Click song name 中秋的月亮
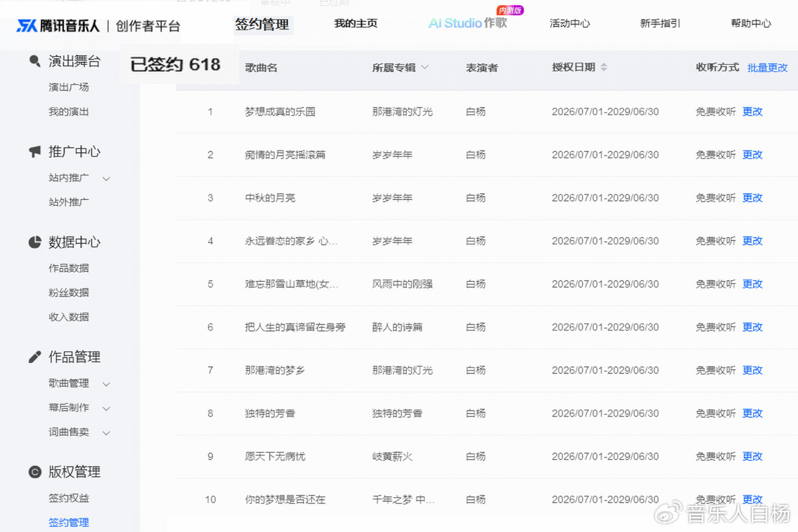798x532 pixels. click(x=270, y=198)
